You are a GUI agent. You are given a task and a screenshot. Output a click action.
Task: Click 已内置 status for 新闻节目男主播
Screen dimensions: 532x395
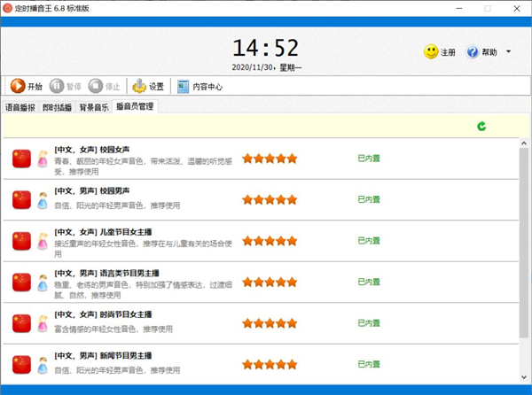tap(369, 364)
